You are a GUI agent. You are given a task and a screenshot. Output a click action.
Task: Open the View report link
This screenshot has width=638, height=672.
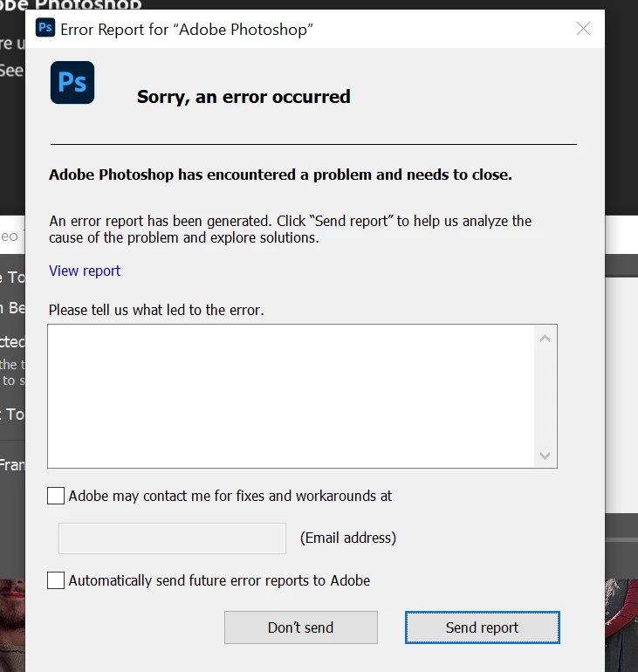tap(85, 271)
